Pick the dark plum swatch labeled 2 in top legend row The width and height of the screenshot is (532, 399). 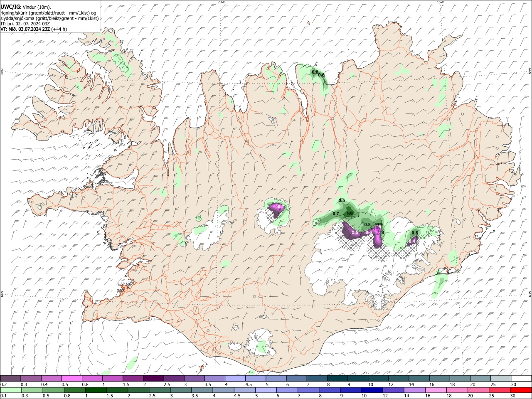153,379
